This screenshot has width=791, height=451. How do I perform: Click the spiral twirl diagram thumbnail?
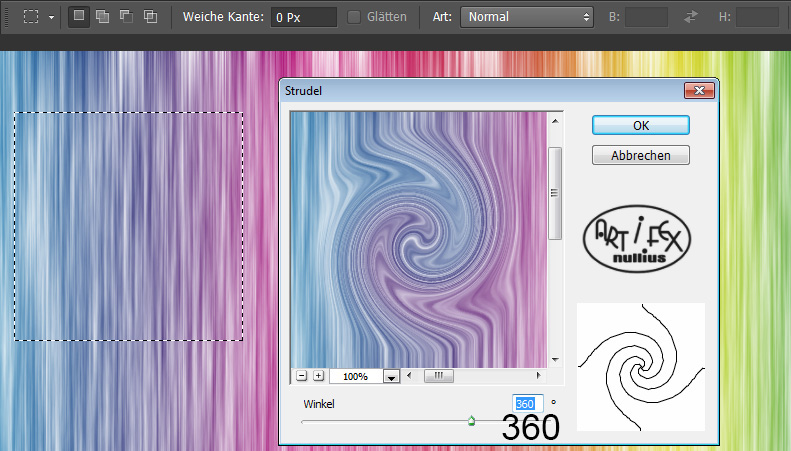(x=641, y=367)
